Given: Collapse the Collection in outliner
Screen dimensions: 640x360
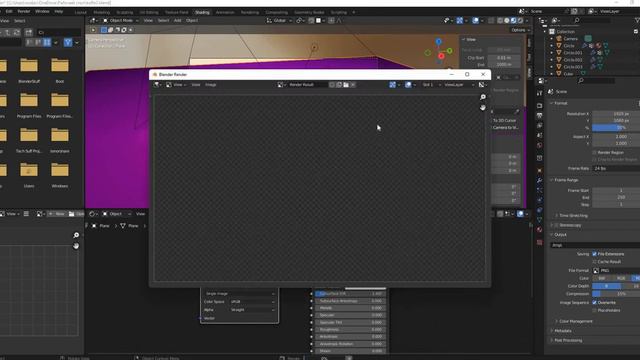Looking at the screenshot, I should (544, 32).
